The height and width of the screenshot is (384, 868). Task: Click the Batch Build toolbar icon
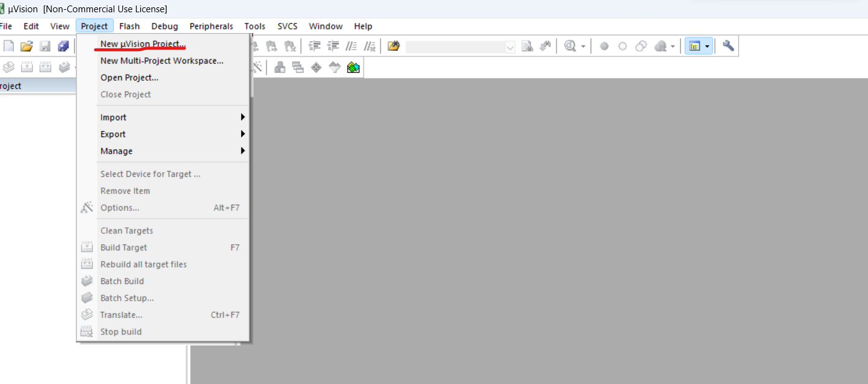click(64, 67)
